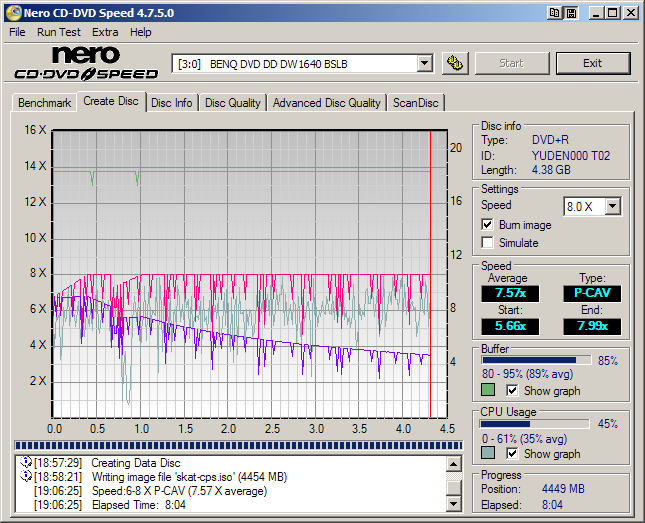Screen dimensions: 645x523
Task: Expand the 8.0 X speed dropdown
Action: (613, 206)
